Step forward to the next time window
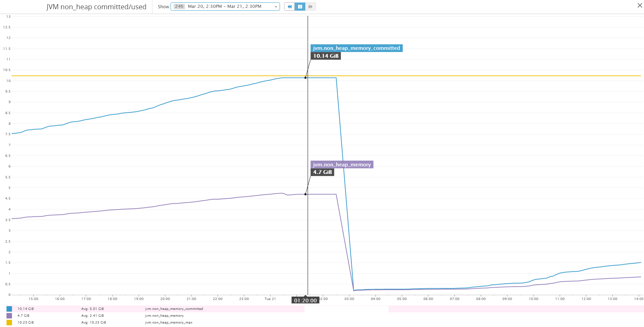644x327 pixels. point(310,6)
